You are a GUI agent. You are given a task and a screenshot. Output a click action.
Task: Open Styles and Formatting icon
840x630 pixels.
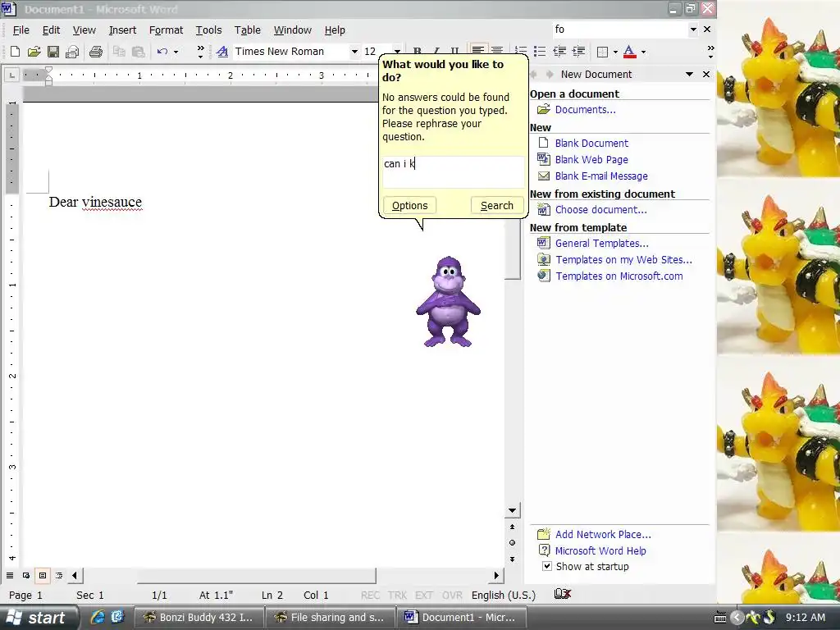coord(221,52)
